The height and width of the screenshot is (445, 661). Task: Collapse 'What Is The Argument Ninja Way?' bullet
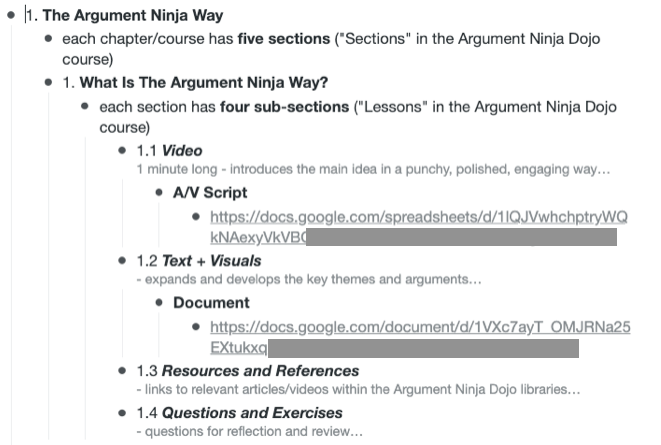48,82
